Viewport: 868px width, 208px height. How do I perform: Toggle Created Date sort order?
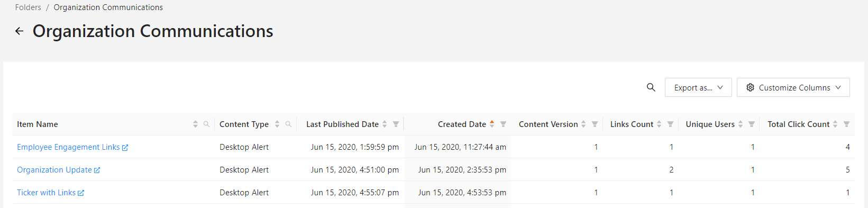pos(492,124)
